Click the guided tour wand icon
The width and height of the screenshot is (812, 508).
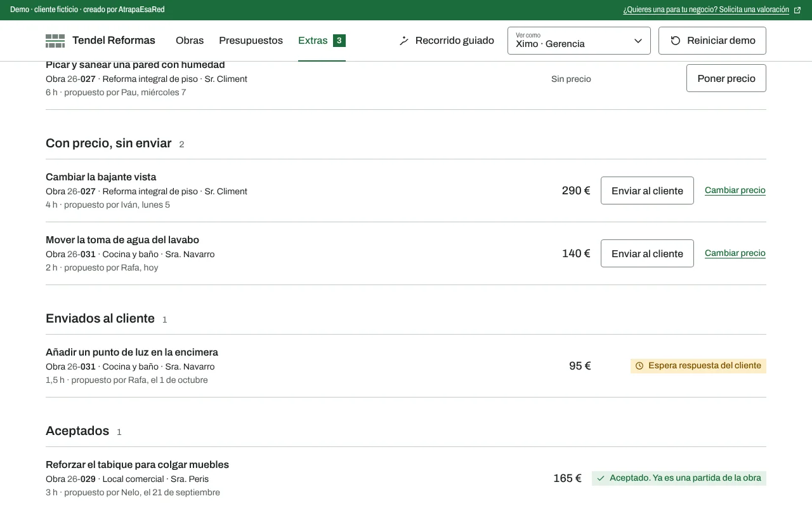pyautogui.click(x=404, y=41)
